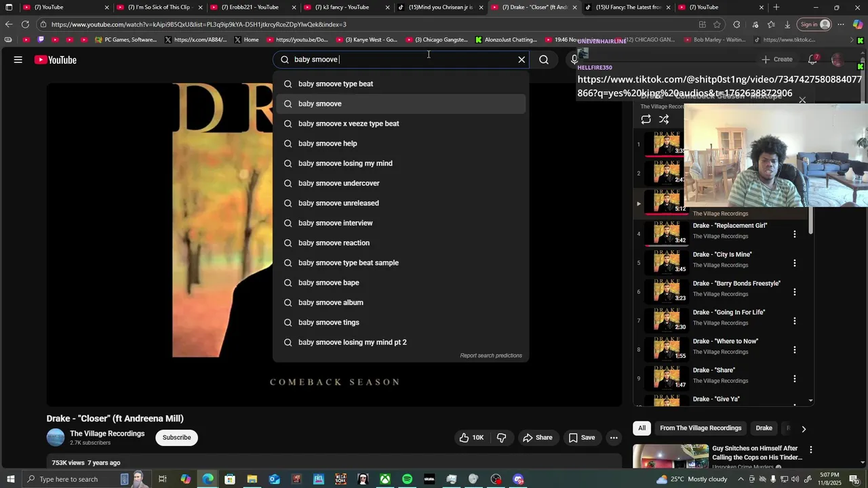Expand the system tray hidden icons chevron
868x488 pixels.
[x=741, y=479]
